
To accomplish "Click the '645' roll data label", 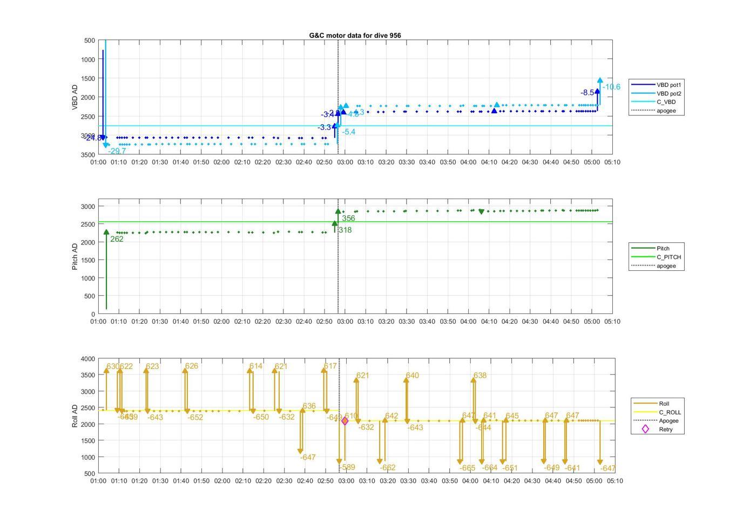I will 512,416.
